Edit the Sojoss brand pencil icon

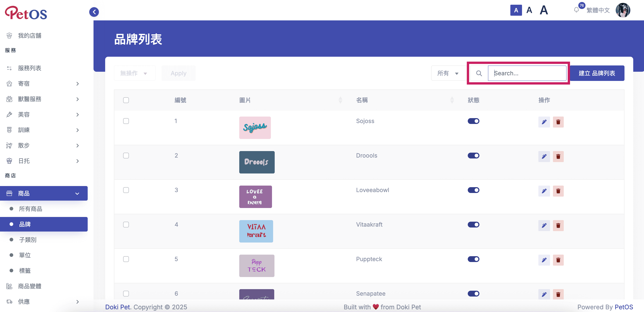click(x=544, y=122)
